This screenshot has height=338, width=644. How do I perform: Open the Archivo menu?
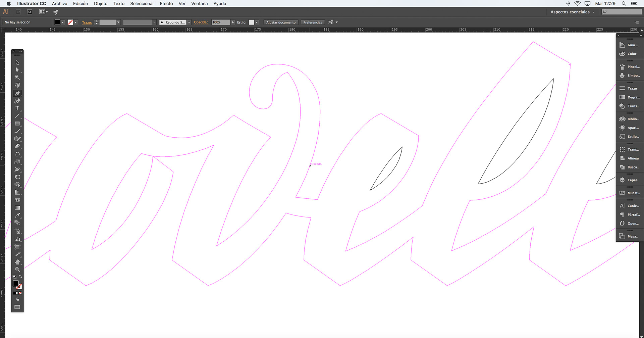click(59, 3)
